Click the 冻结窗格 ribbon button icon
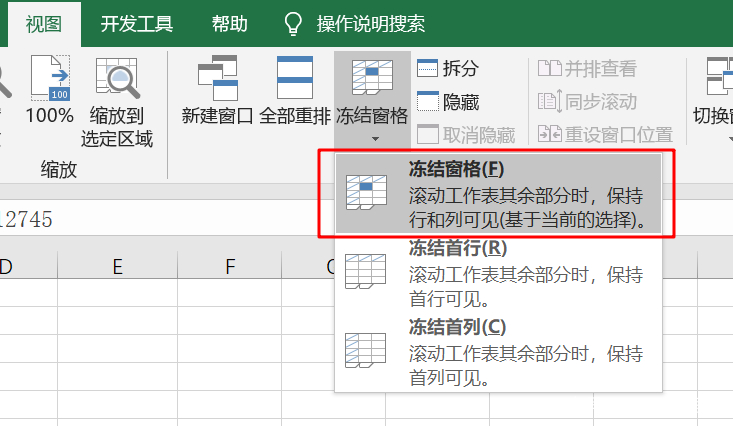Viewport: 733px width, 426px height. coord(372,78)
